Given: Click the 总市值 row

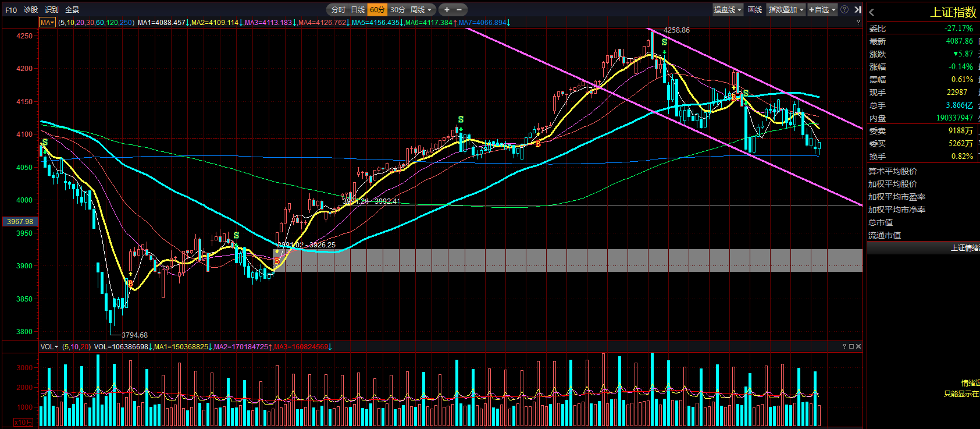Looking at the screenshot, I should point(881,222).
